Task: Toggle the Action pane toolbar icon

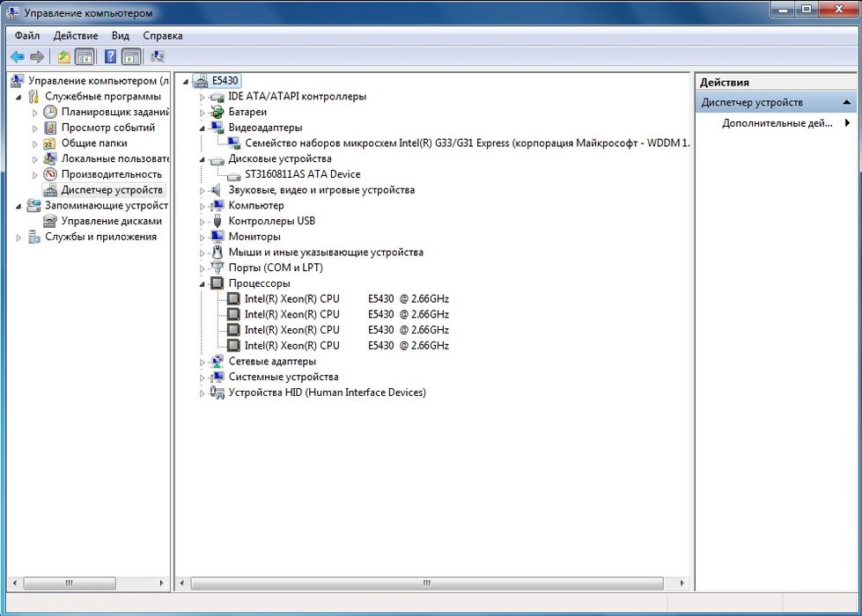Action: point(131,56)
